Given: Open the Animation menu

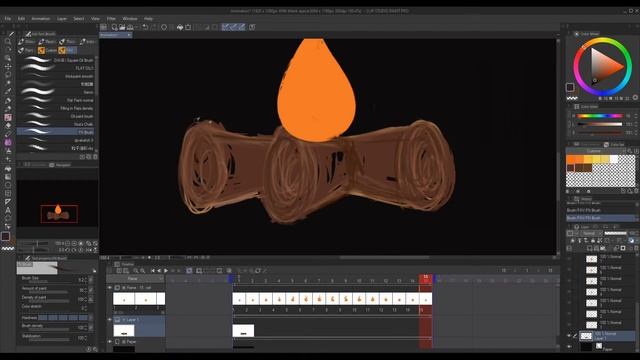Looking at the screenshot, I should (x=41, y=18).
